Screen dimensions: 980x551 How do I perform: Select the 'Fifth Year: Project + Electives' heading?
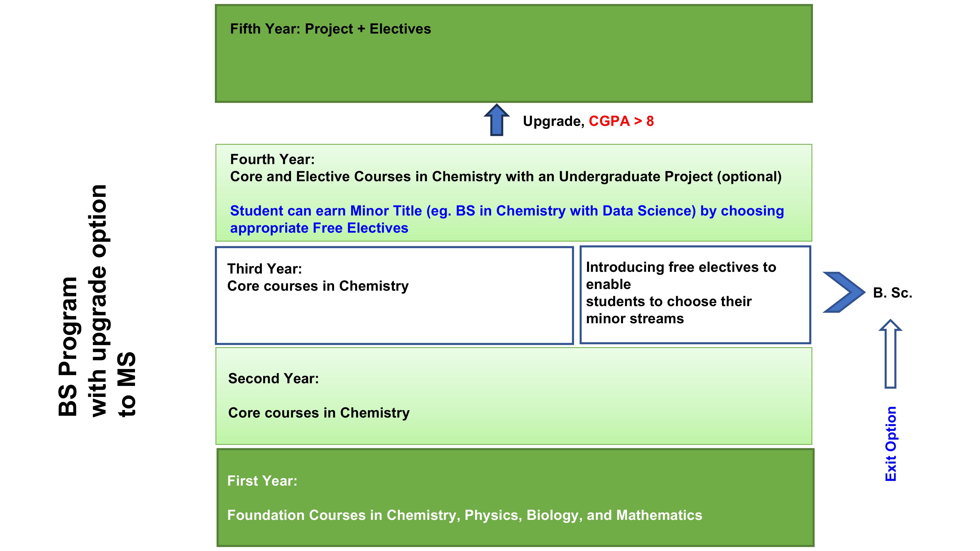(x=330, y=29)
